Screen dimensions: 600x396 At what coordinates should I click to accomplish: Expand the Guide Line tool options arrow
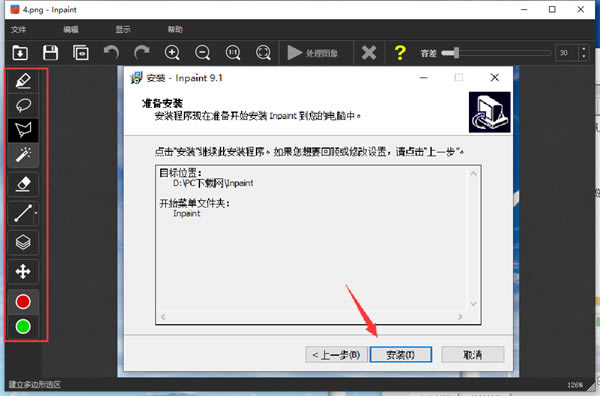[36, 213]
